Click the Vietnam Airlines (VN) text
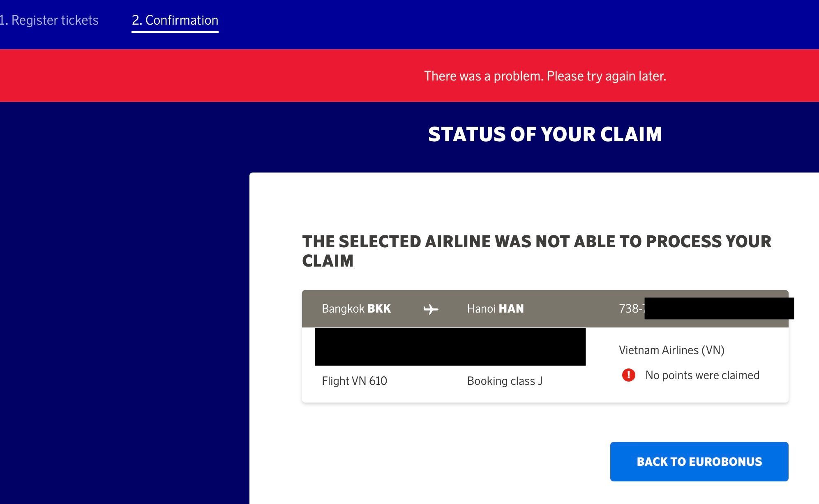The height and width of the screenshot is (504, 819). coord(671,350)
